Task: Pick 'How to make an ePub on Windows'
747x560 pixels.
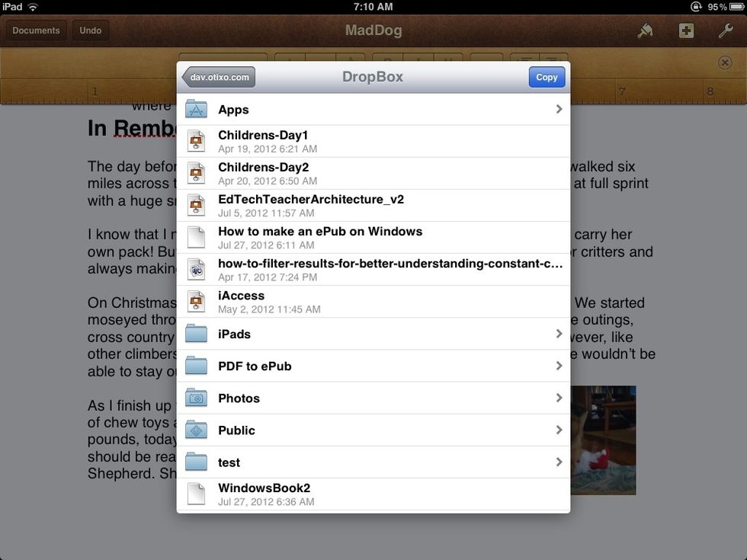Action: click(x=320, y=232)
